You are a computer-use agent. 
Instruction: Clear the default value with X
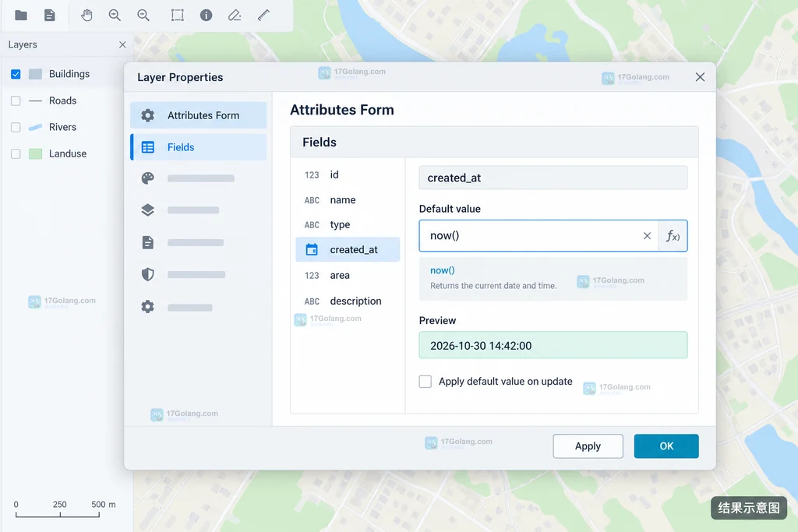pyautogui.click(x=647, y=235)
